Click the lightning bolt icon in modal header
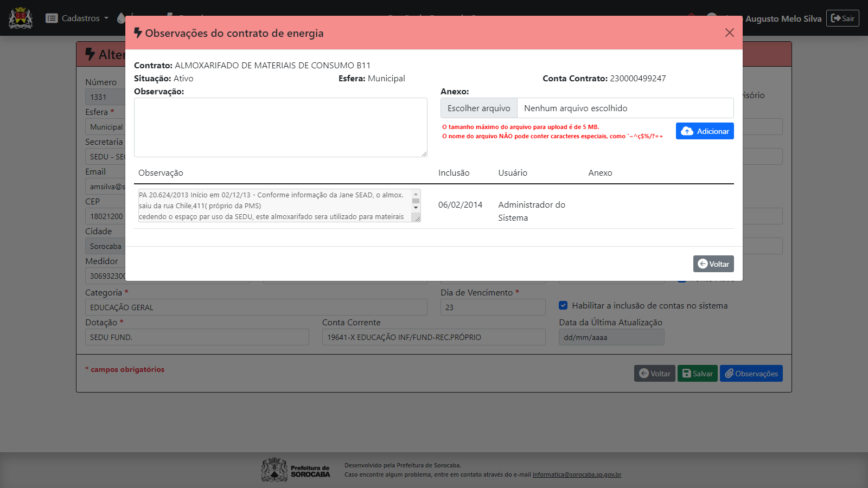Viewport: 868px width, 488px height. (x=138, y=33)
